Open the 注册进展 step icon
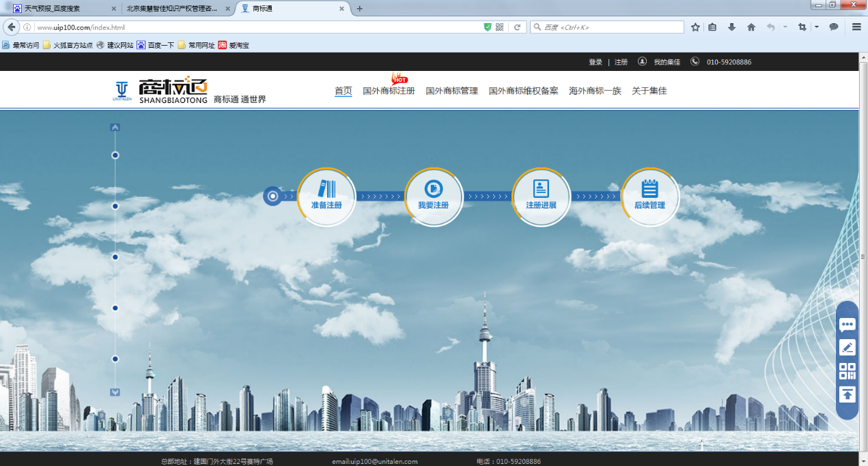The width and height of the screenshot is (868, 466). 541,196
